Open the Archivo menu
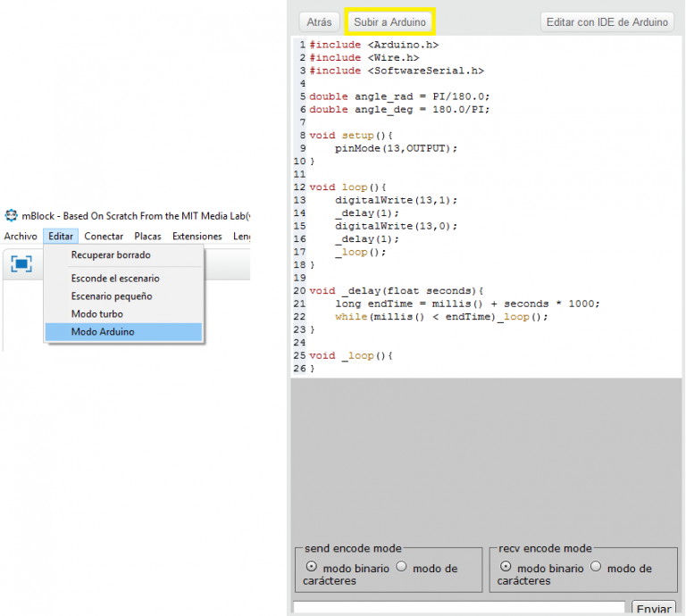686x616 pixels. pyautogui.click(x=21, y=237)
